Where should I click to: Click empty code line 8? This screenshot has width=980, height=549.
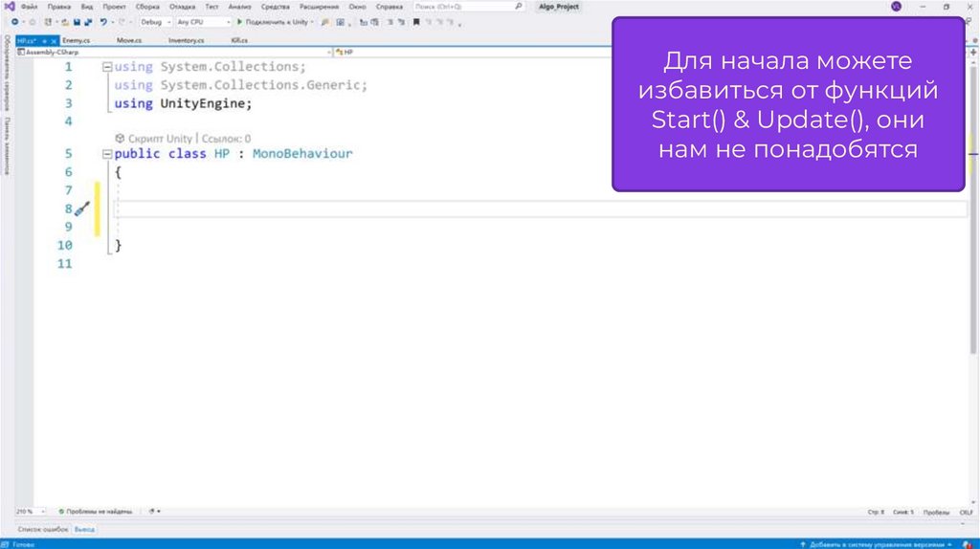[x=541, y=209]
